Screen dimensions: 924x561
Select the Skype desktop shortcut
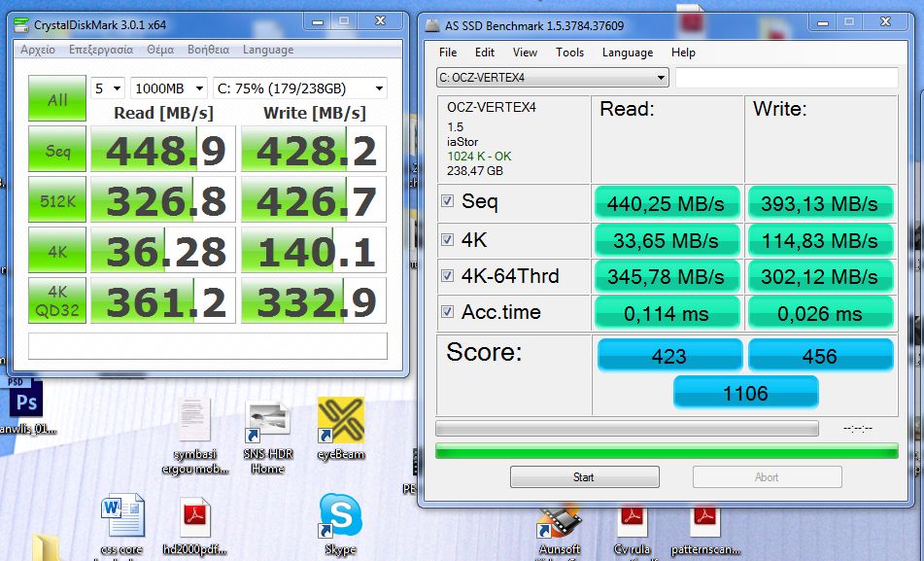pos(340,524)
